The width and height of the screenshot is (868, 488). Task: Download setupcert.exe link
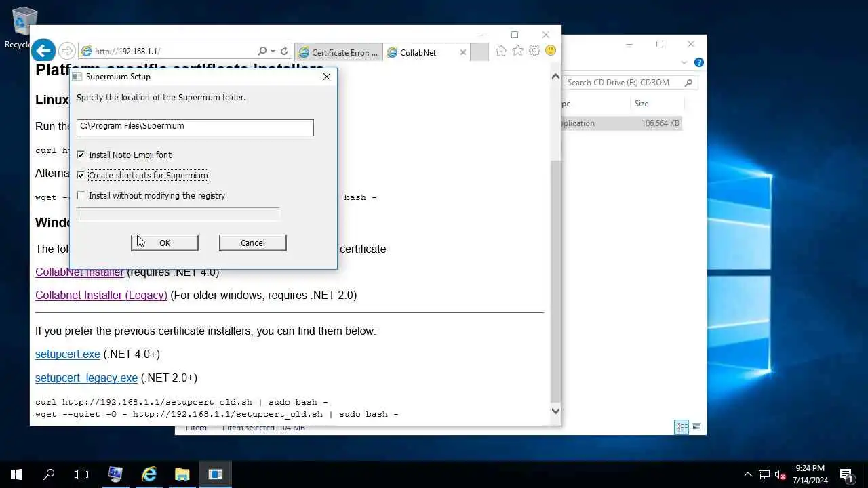coord(68,354)
